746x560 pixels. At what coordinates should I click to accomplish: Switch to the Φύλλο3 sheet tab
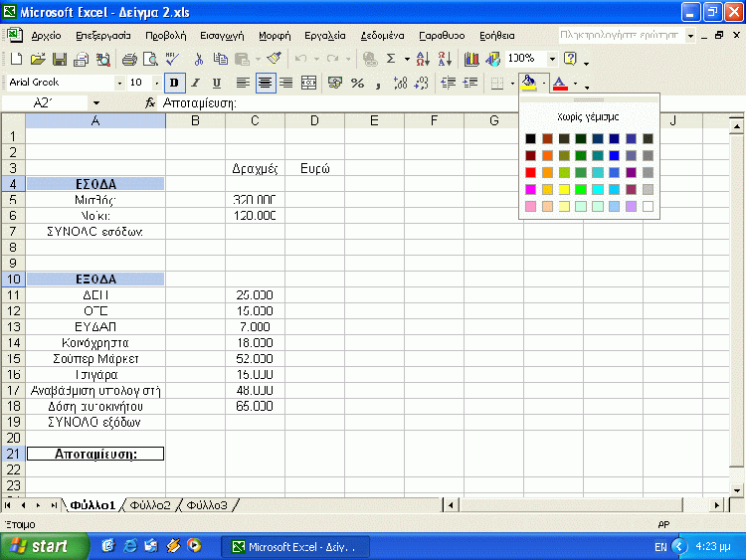click(207, 505)
